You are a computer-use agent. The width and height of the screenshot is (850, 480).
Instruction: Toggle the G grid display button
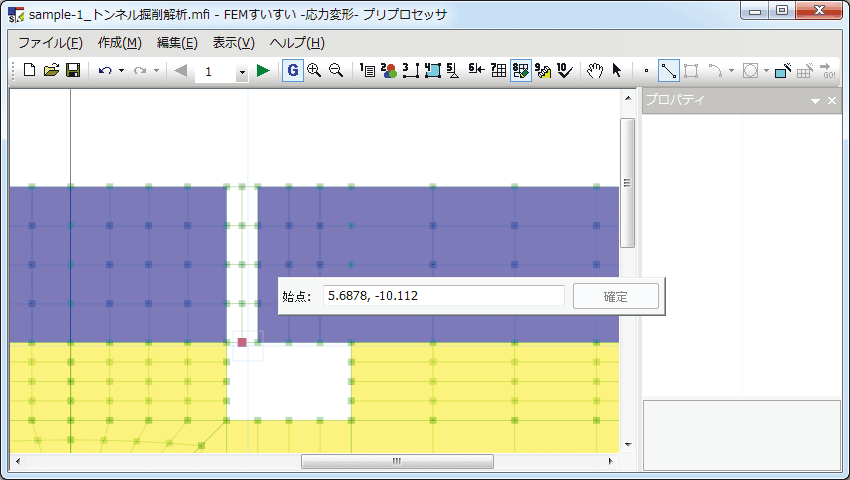click(293, 71)
